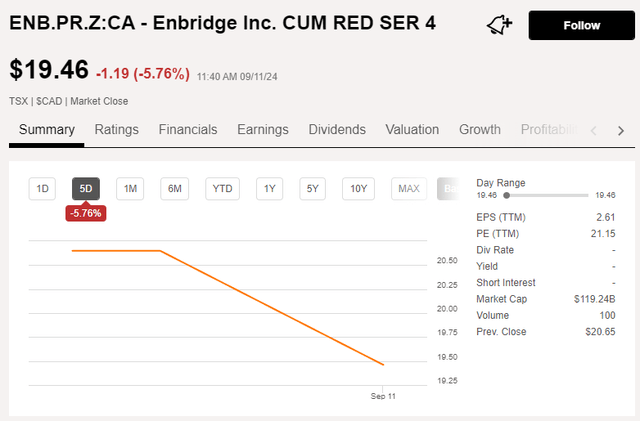Click the Day Range slider marker
This screenshot has width=640, height=421.
(x=506, y=196)
